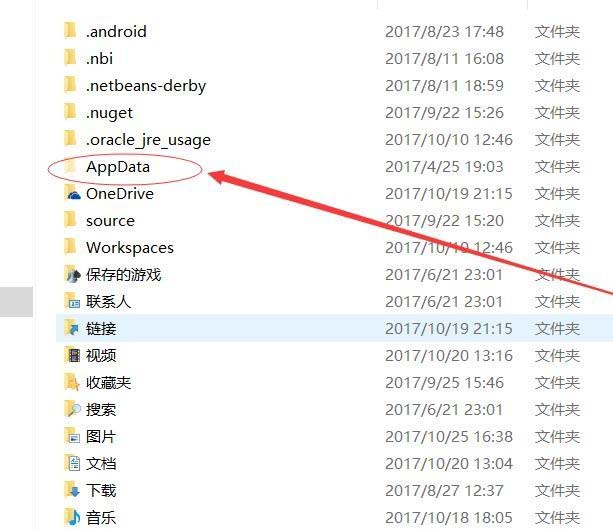This screenshot has height=530, width=613.
Task: Click the 下载 downloads arrow icon
Action: point(72,490)
